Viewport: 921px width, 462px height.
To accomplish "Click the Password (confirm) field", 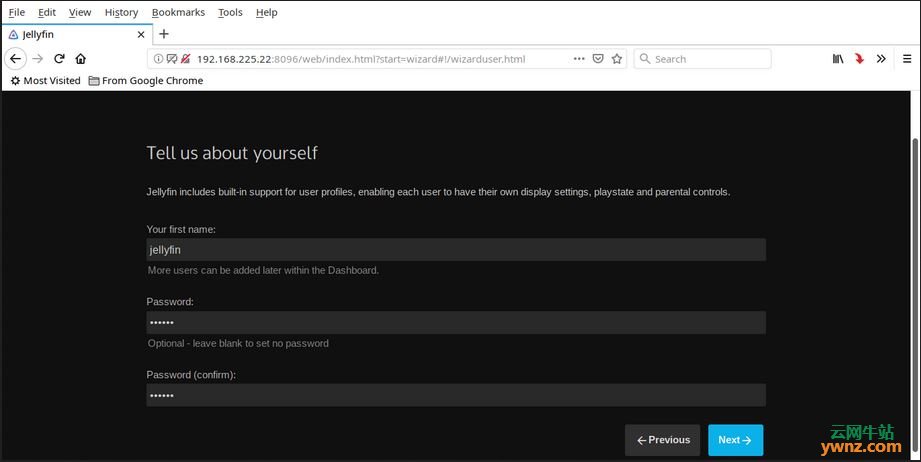I will coord(456,395).
